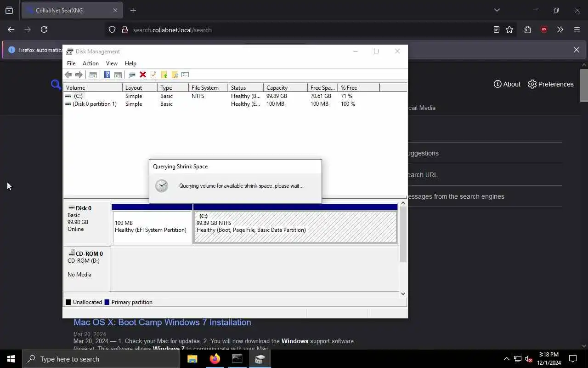
Task: Click the folder with green arrow toolbar icon
Action: tap(164, 75)
